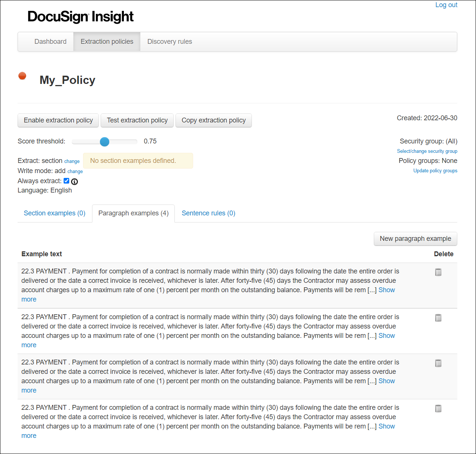476x454 pixels.
Task: Switch to Section examples tab
Action: pyautogui.click(x=55, y=213)
